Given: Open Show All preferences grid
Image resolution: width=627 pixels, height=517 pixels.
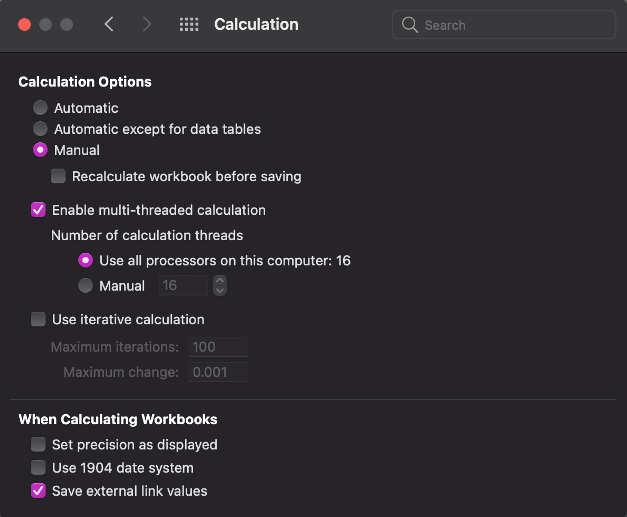Looking at the screenshot, I should click(x=188, y=25).
